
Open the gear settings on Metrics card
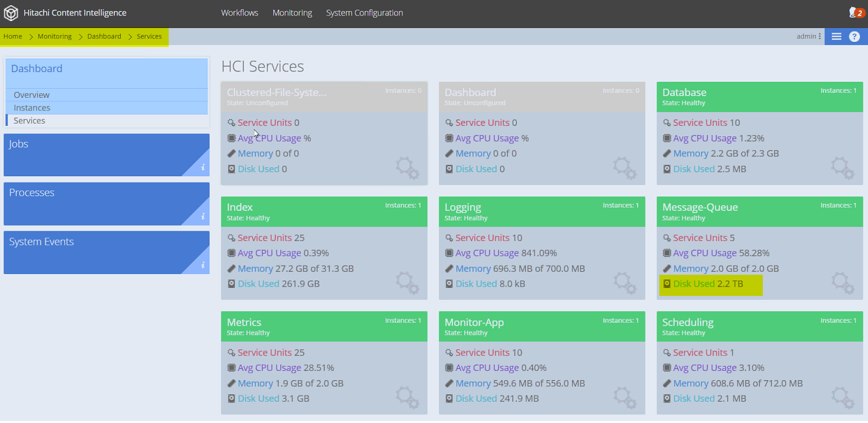tap(407, 398)
